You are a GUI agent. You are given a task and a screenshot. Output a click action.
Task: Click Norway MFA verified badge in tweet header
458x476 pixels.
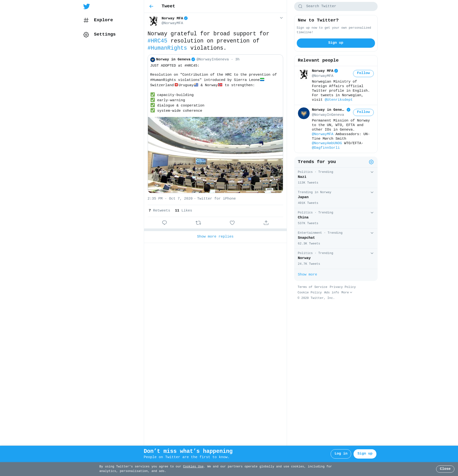[186, 18]
